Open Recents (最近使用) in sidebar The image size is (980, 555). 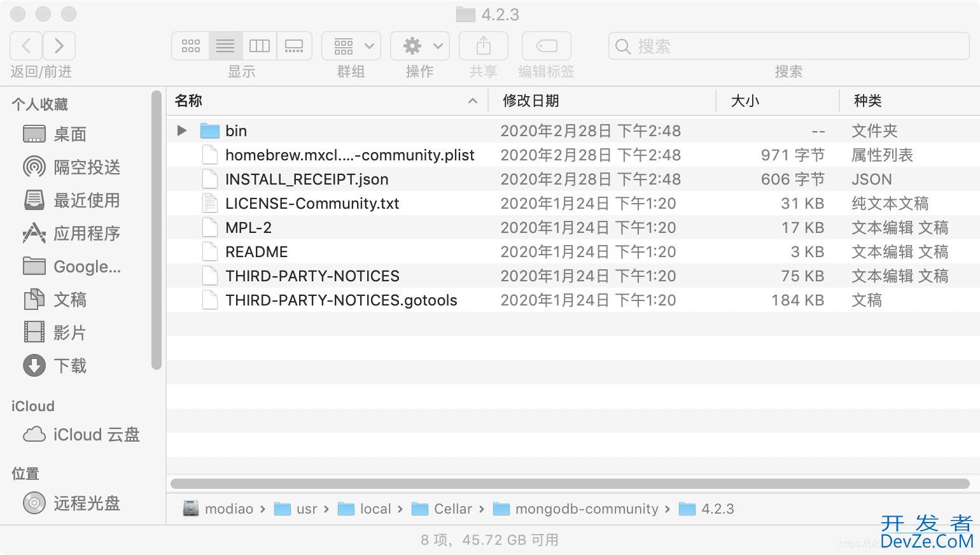(71, 200)
